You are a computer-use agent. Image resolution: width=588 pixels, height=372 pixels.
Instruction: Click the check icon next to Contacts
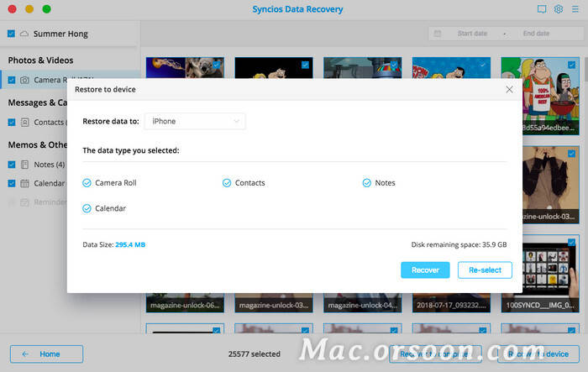pos(227,182)
